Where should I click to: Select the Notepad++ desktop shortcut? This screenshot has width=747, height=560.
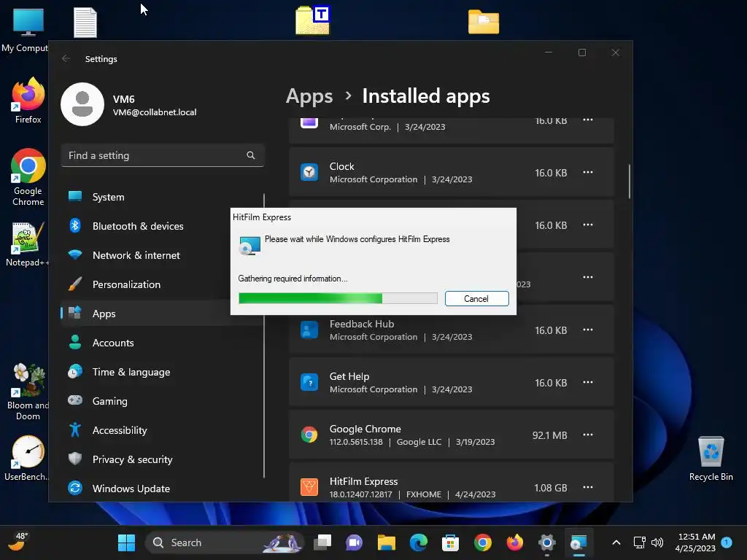pyautogui.click(x=27, y=244)
